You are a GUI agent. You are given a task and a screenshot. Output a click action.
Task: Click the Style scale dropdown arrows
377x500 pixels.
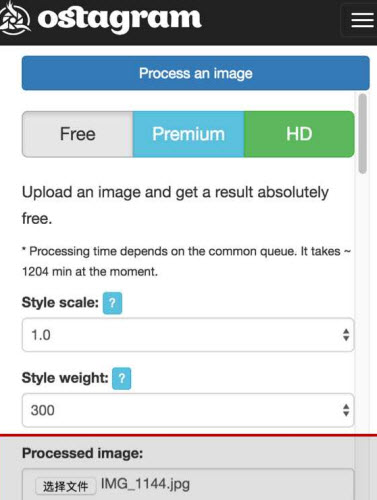[x=346, y=335]
